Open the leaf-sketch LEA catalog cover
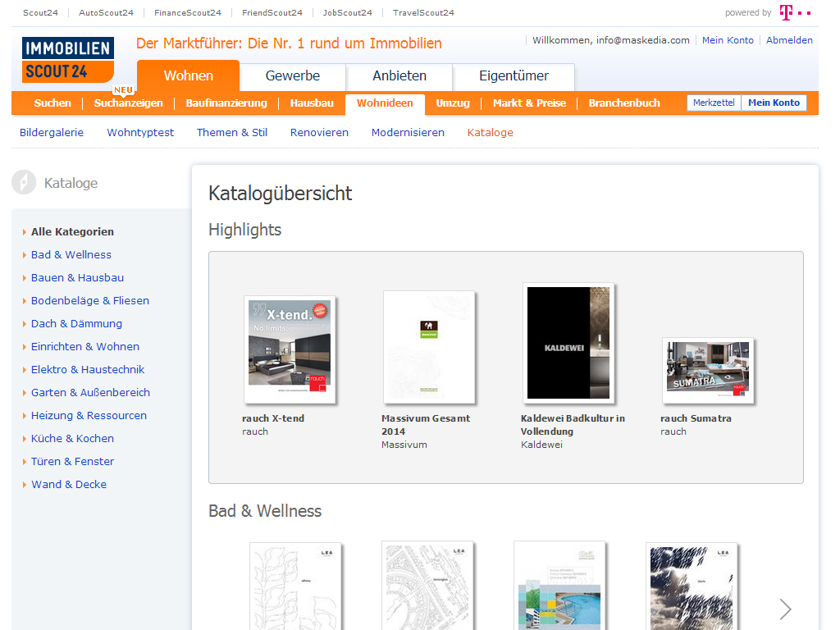 point(295,587)
